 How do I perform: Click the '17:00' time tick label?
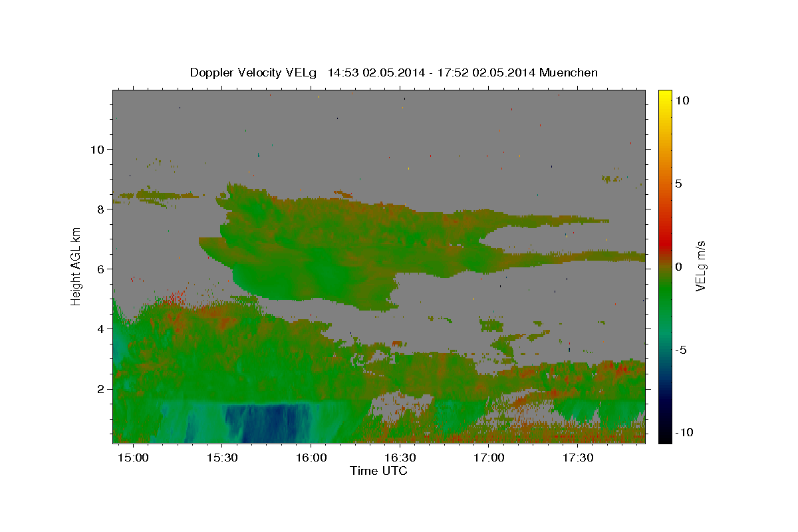[489, 458]
